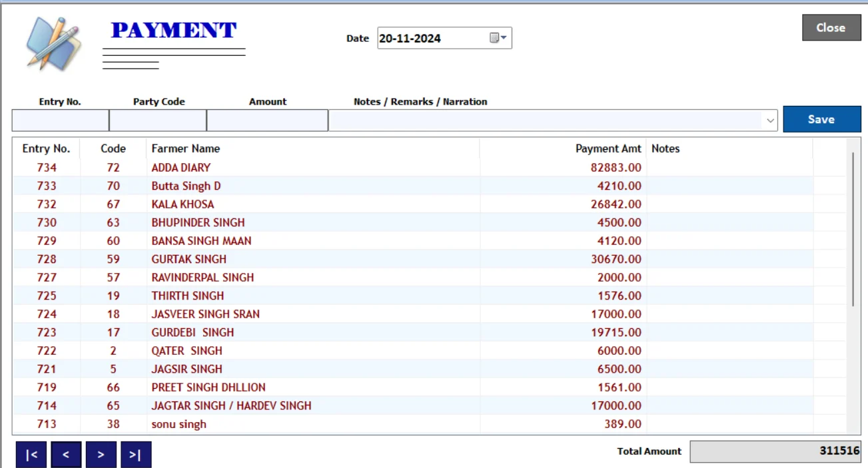The image size is (868, 468).
Task: Select the RAVINDERPAL SINGH entry
Action: (430, 278)
